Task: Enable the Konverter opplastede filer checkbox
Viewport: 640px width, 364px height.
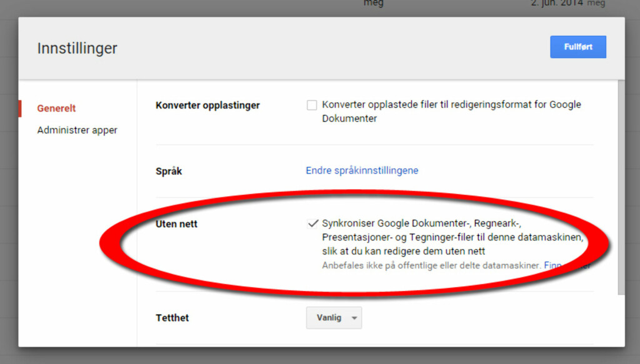Action: click(312, 105)
